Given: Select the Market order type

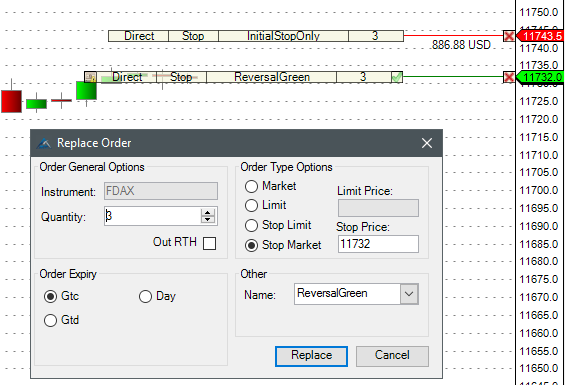Looking at the screenshot, I should [x=251, y=186].
